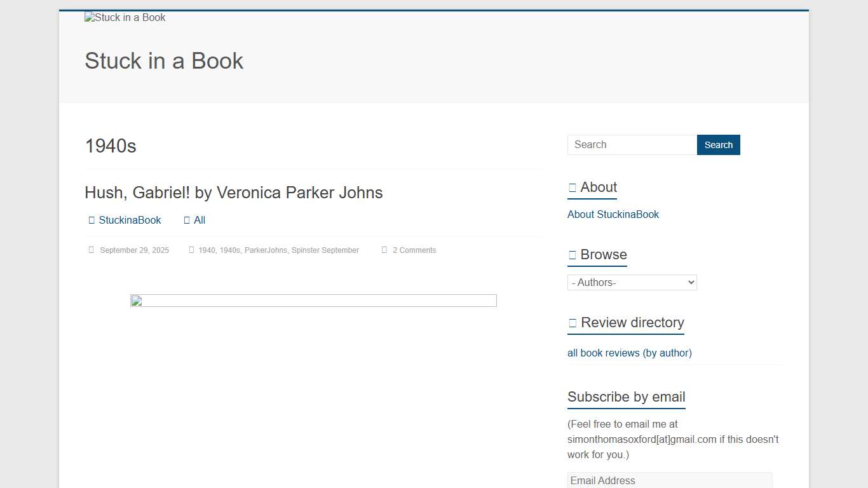Select the ParkerJohns tag

point(266,250)
